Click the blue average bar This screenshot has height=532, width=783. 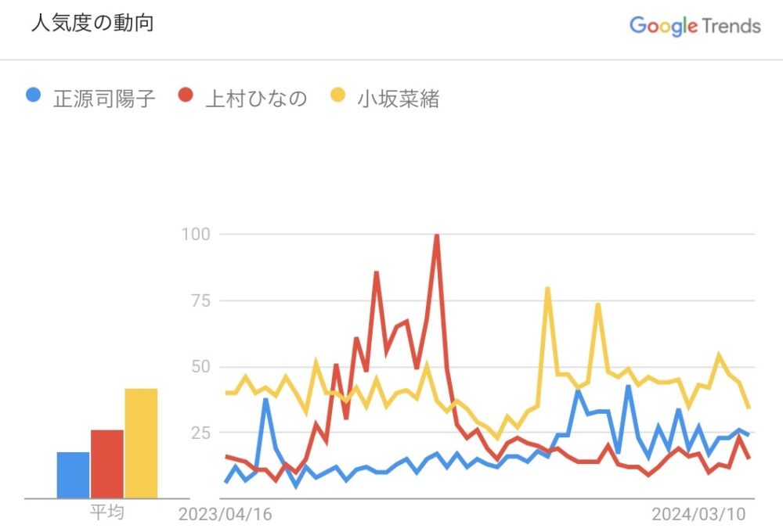click(x=73, y=474)
